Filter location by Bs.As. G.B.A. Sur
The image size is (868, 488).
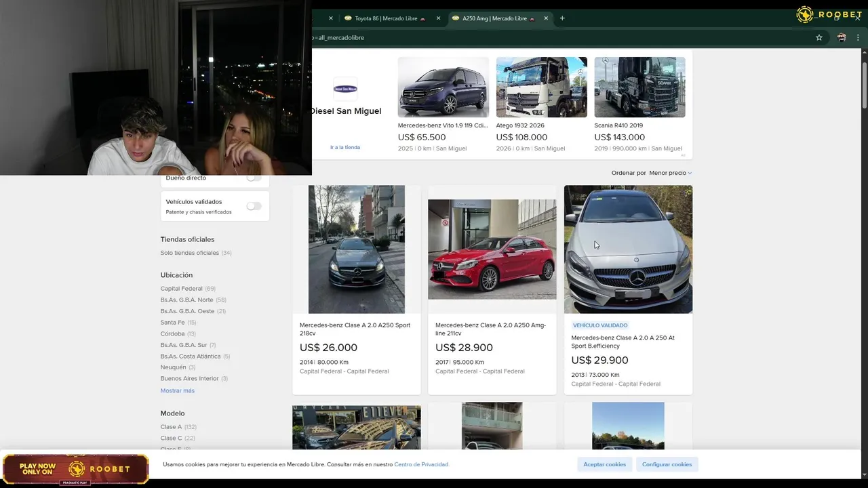click(189, 345)
